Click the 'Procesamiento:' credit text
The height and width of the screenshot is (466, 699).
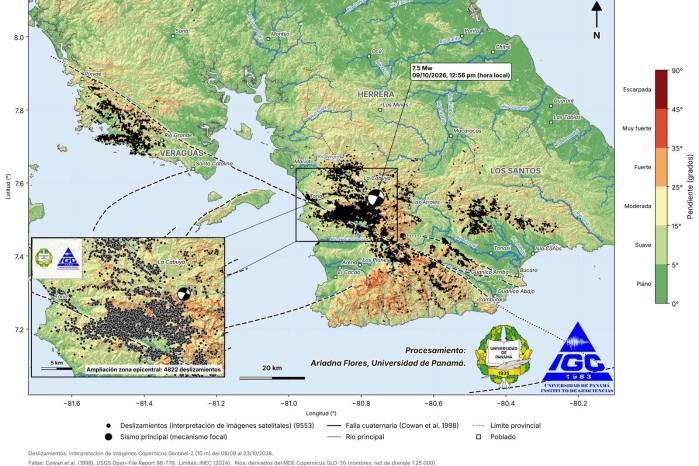[436, 351]
